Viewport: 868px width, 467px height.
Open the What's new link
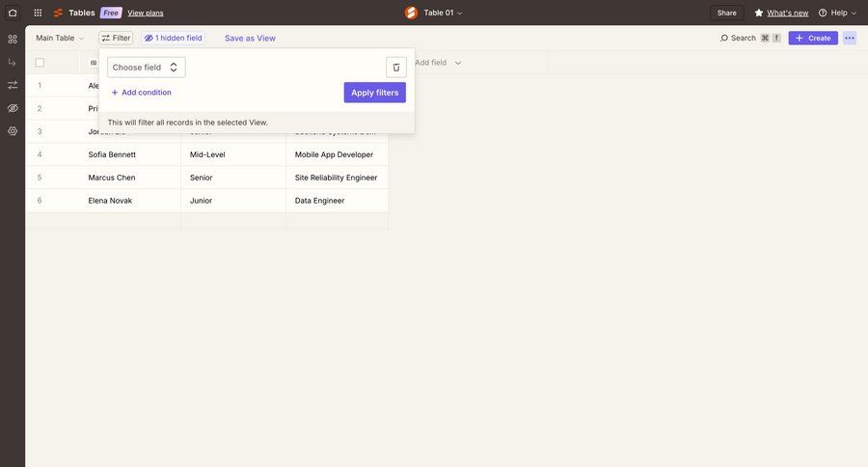pyautogui.click(x=787, y=13)
